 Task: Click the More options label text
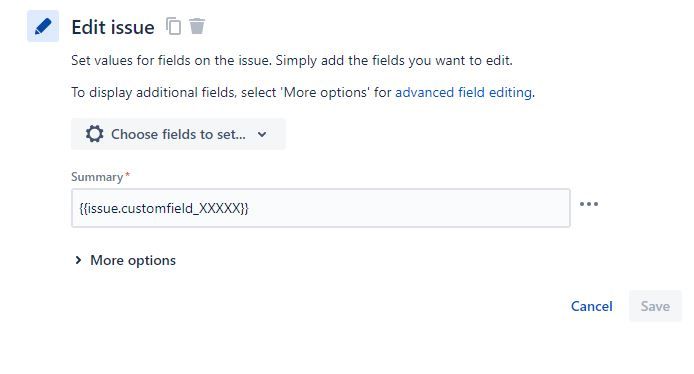pyautogui.click(x=133, y=260)
